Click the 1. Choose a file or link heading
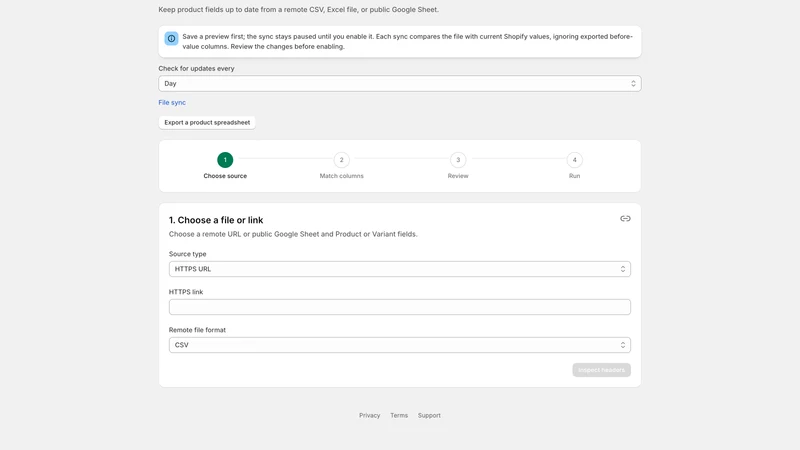 pos(216,220)
